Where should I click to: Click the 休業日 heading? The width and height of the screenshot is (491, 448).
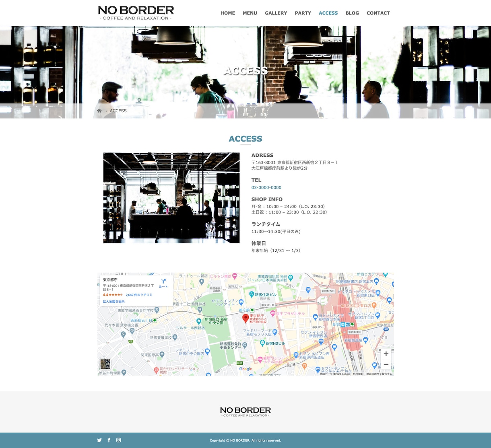pyautogui.click(x=259, y=243)
